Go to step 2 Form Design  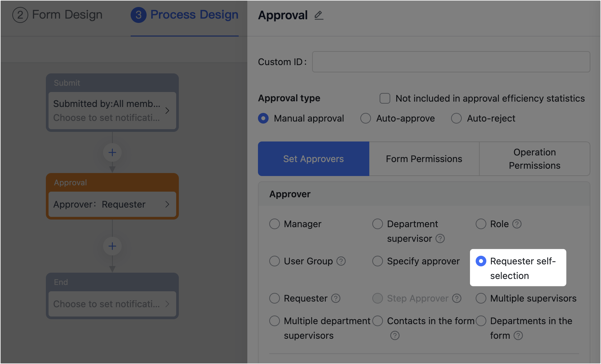coord(58,15)
